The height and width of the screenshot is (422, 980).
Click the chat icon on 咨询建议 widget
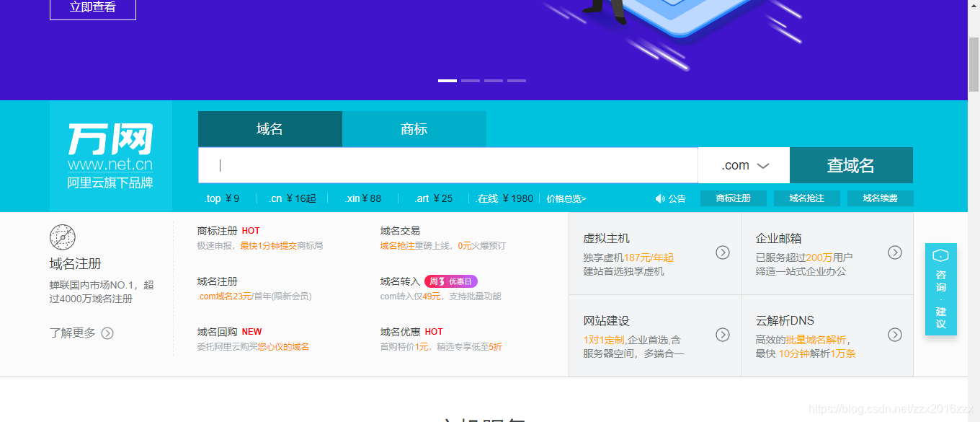pyautogui.click(x=940, y=255)
